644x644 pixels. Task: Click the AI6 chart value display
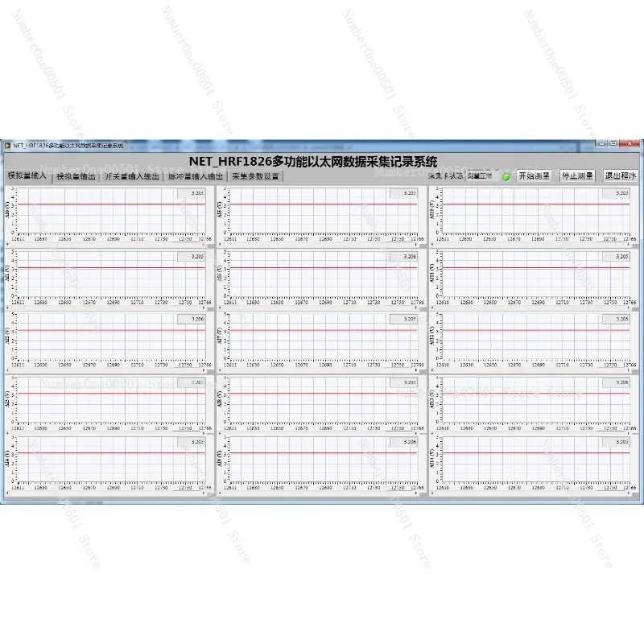(x=403, y=256)
